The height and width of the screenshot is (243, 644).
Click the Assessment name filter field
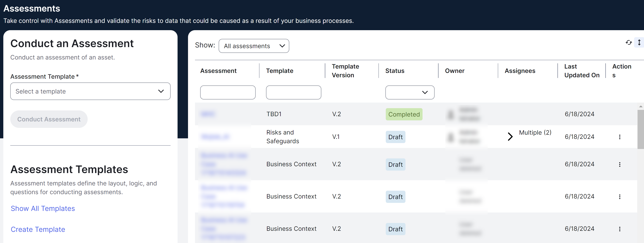(x=228, y=92)
